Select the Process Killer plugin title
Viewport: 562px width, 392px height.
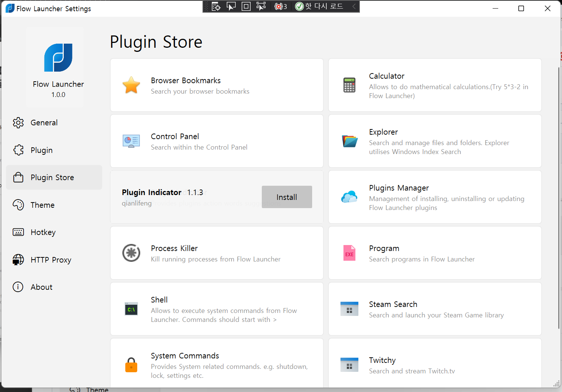tap(174, 248)
